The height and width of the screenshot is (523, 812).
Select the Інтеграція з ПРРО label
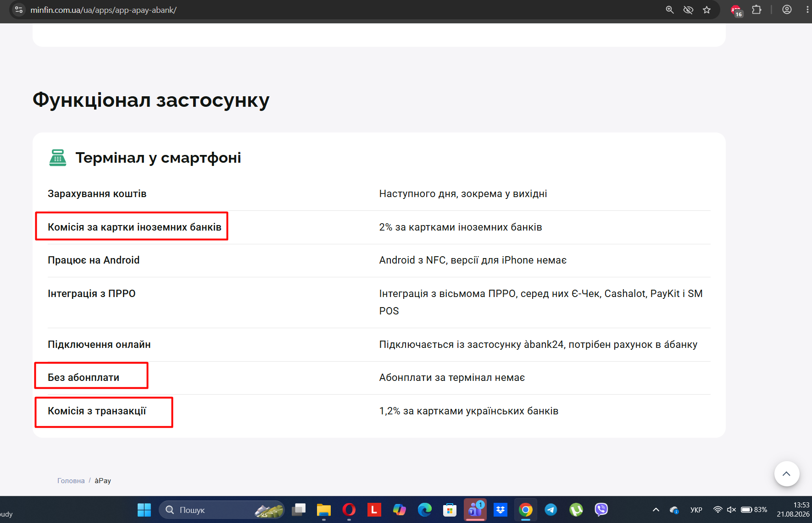92,294
